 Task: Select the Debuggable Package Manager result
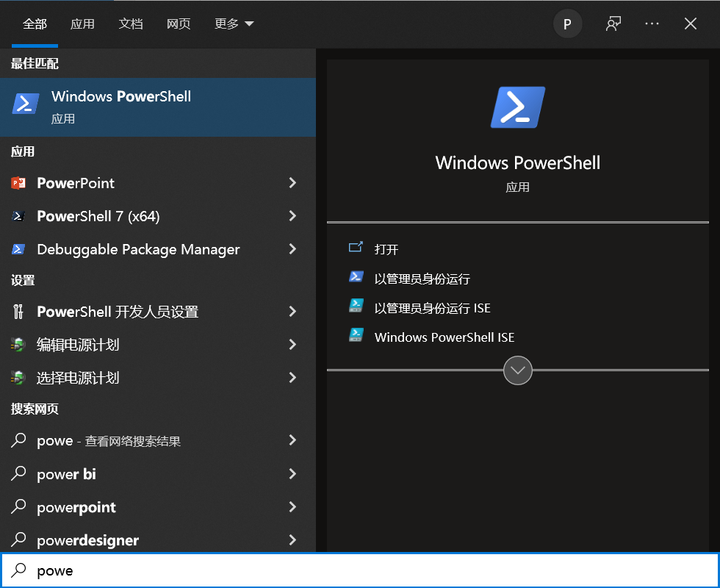pyautogui.click(x=138, y=249)
